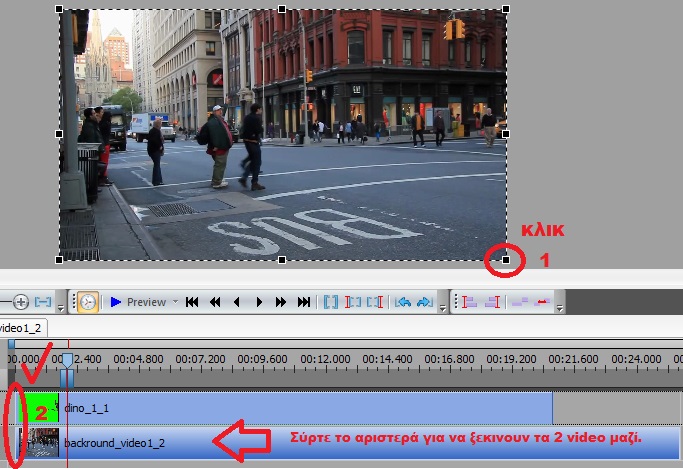Screen dimensions: 683x469
Task: Click the blue left-pointing arrows icon
Action: [403, 302]
